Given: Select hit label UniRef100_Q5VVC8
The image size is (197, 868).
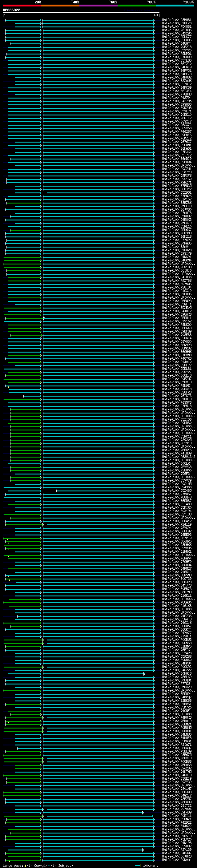Looking at the screenshot, I should coord(177,467).
